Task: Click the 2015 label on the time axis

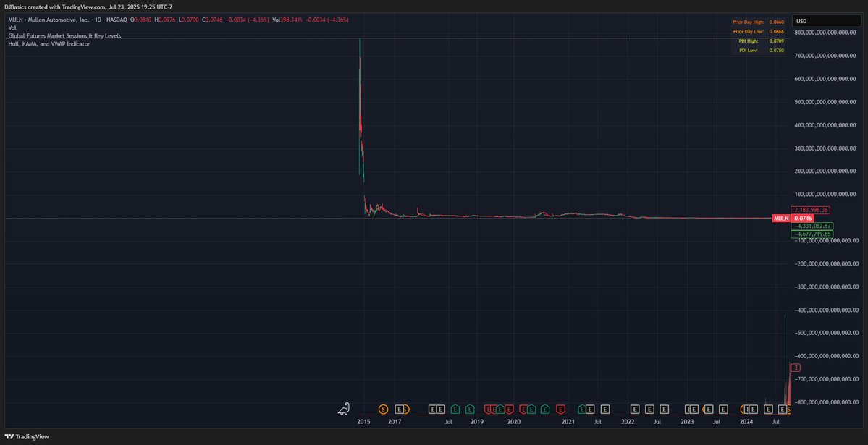Action: click(x=363, y=422)
